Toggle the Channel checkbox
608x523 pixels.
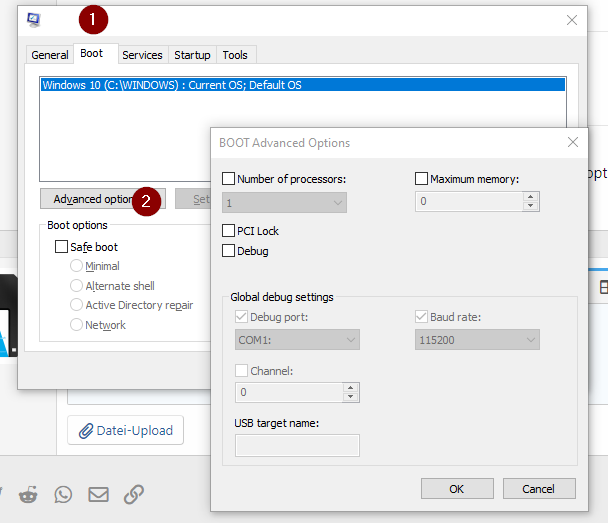[241, 371]
